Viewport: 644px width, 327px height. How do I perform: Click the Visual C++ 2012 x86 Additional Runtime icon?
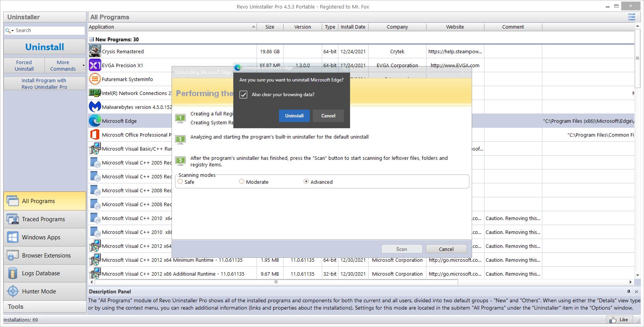95,274
